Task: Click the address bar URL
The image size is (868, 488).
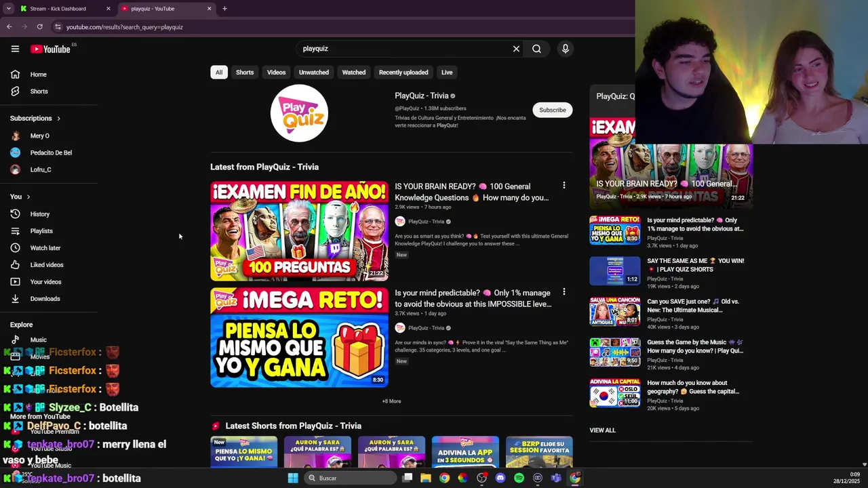Action: [125, 27]
